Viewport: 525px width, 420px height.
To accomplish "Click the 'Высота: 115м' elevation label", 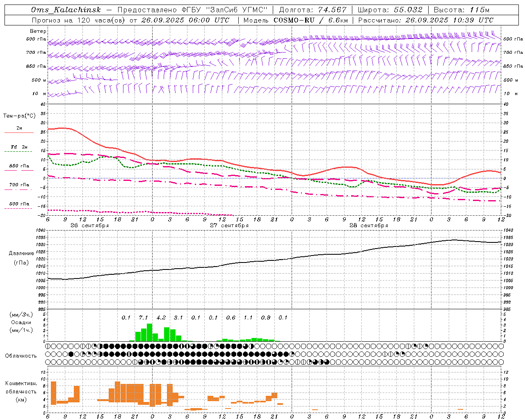I will coord(461,10).
